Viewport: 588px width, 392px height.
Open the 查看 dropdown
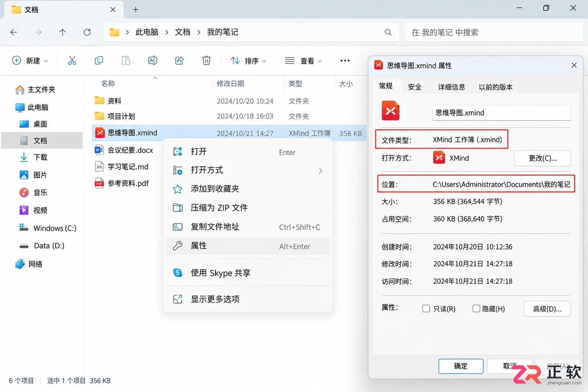[304, 60]
